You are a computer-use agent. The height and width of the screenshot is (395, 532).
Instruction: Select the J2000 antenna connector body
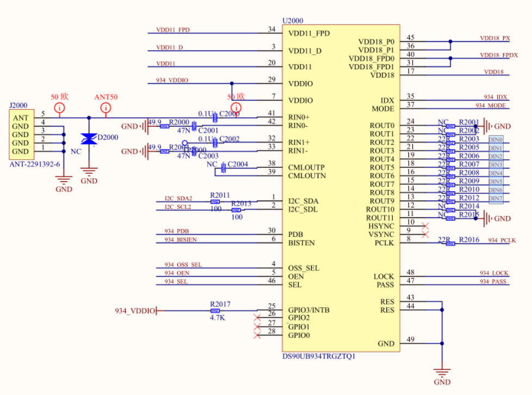pos(21,135)
